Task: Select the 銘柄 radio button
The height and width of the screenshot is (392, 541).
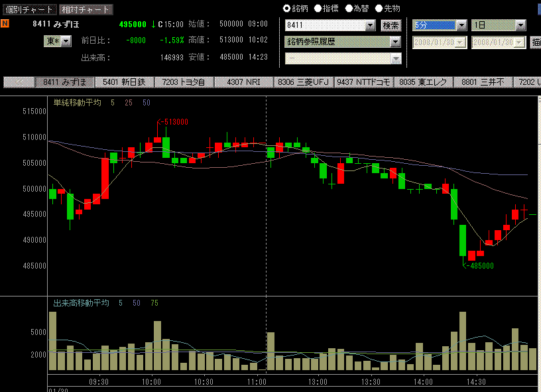Action: pyautogui.click(x=286, y=8)
